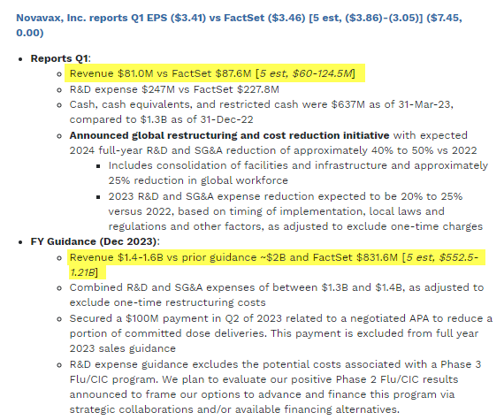Click the '2024 full-year R&D and SG&A reduction' line

pos(273,150)
